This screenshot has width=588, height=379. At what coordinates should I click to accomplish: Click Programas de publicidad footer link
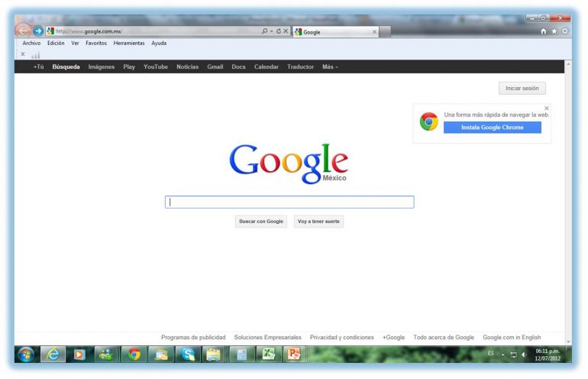(x=193, y=337)
